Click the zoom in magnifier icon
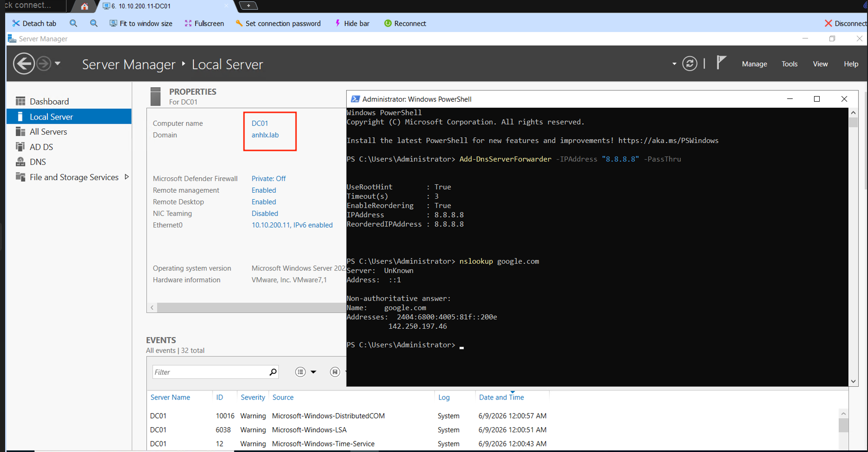Image resolution: width=868 pixels, height=452 pixels. 73,23
